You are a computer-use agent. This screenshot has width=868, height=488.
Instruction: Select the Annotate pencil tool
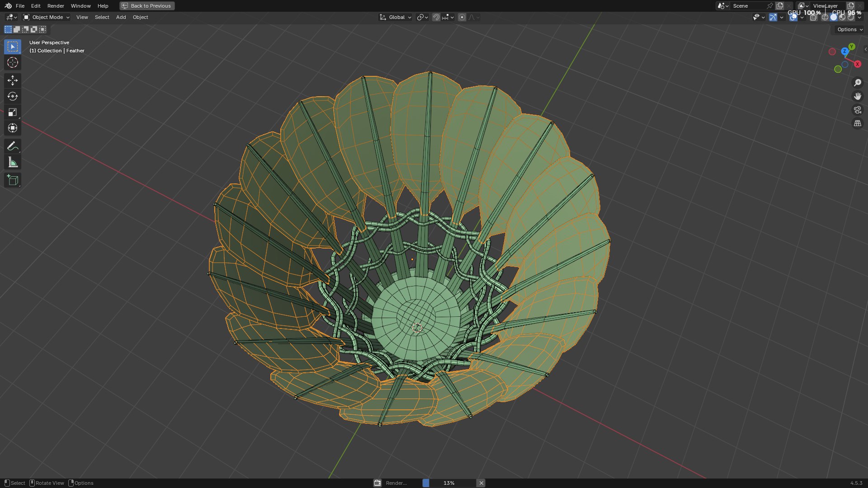coord(12,146)
